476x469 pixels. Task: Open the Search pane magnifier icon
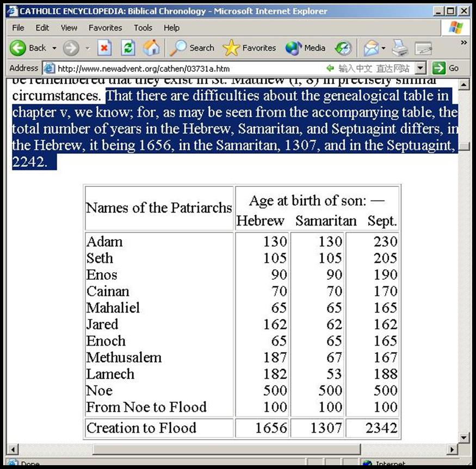[178, 48]
